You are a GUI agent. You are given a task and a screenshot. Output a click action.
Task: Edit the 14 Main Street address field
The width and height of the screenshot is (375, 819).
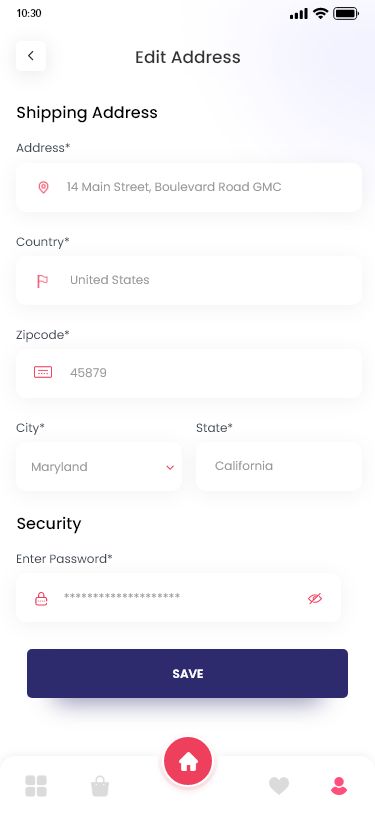coord(189,187)
